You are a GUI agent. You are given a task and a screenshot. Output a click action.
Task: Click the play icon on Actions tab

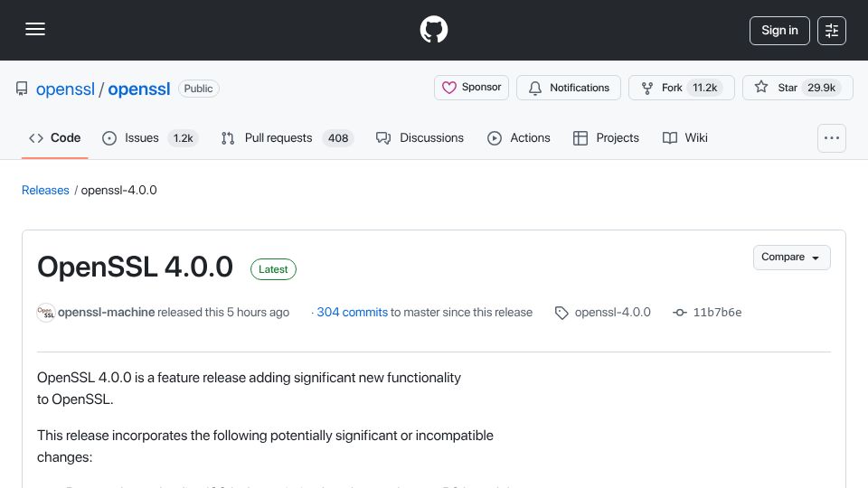pyautogui.click(x=495, y=138)
